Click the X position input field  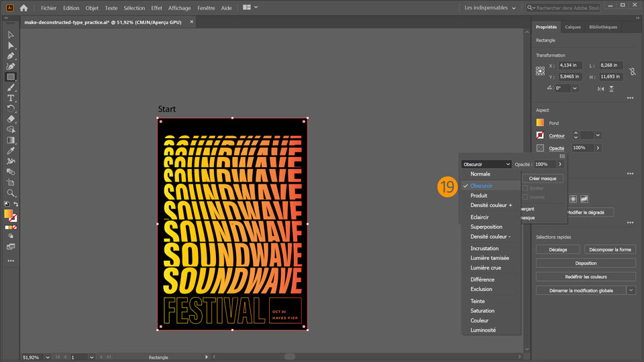point(569,66)
